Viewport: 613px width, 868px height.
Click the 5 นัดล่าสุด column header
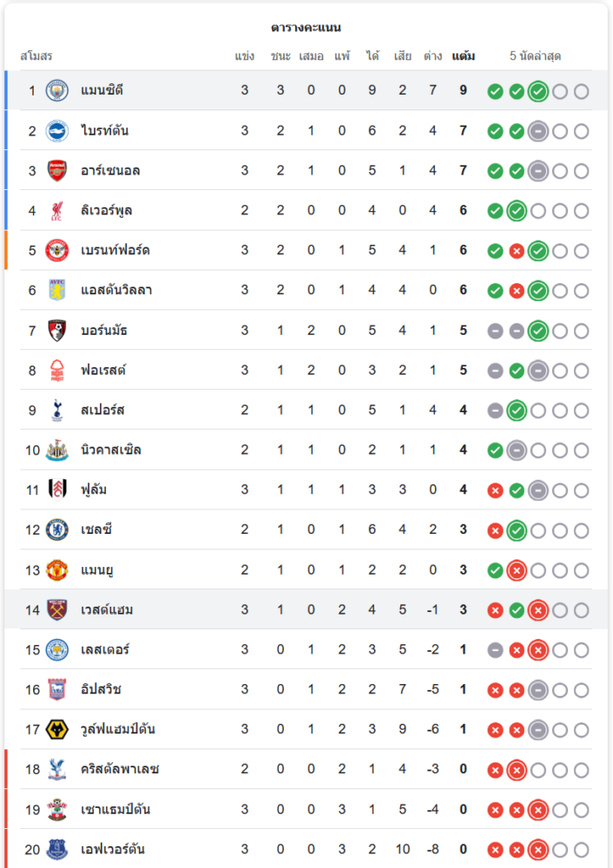coord(535,56)
